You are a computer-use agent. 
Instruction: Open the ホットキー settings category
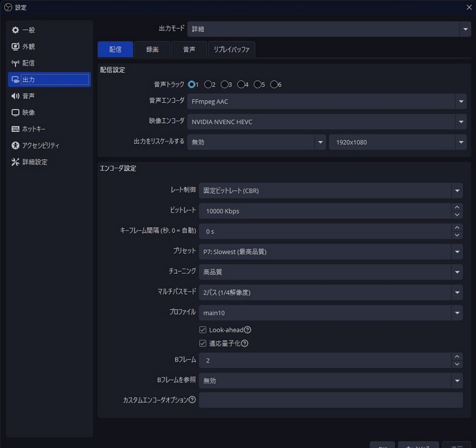coord(49,129)
